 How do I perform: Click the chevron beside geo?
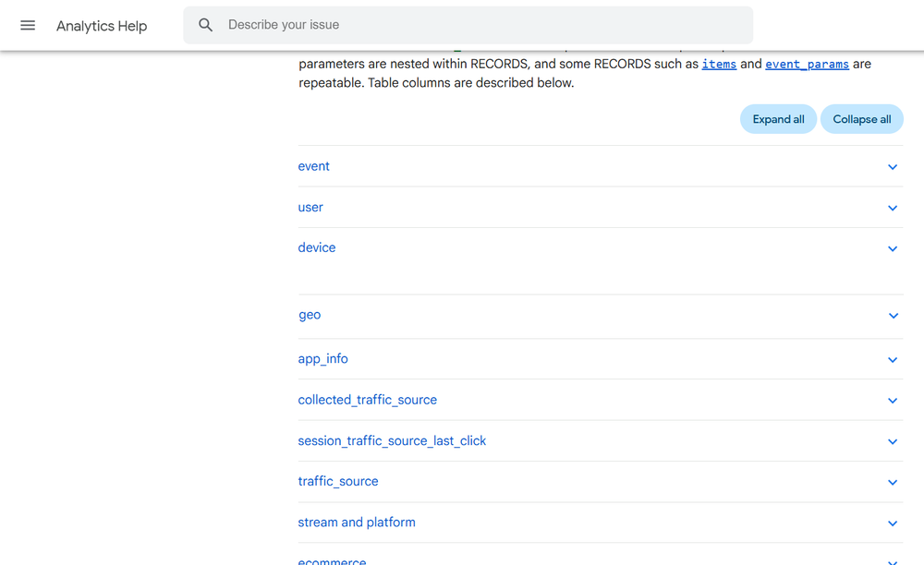893,316
